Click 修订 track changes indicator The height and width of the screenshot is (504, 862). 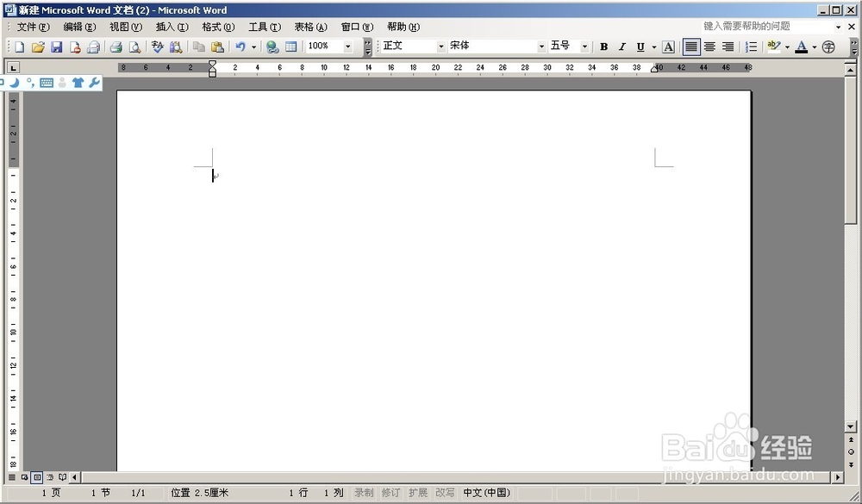[x=390, y=493]
